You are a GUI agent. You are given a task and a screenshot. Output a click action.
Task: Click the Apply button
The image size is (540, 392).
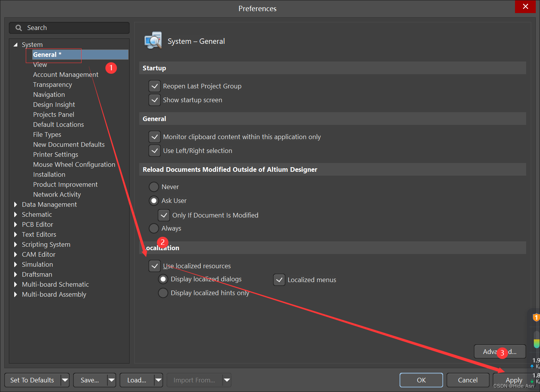pyautogui.click(x=514, y=380)
